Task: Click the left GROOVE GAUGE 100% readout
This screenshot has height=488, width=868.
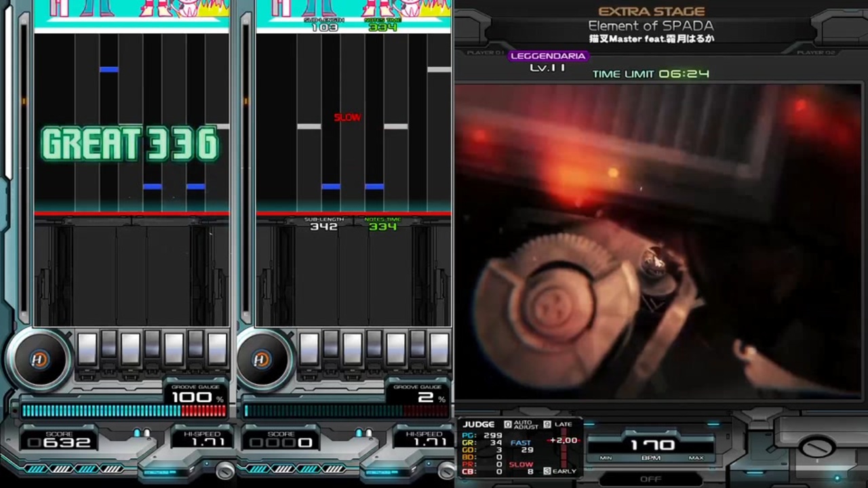Action: [197, 398]
